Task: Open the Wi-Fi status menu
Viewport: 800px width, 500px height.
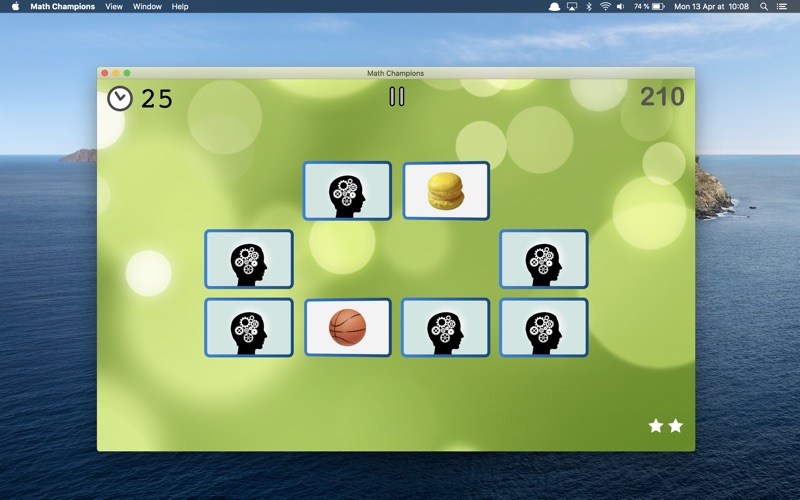Action: pyautogui.click(x=605, y=7)
